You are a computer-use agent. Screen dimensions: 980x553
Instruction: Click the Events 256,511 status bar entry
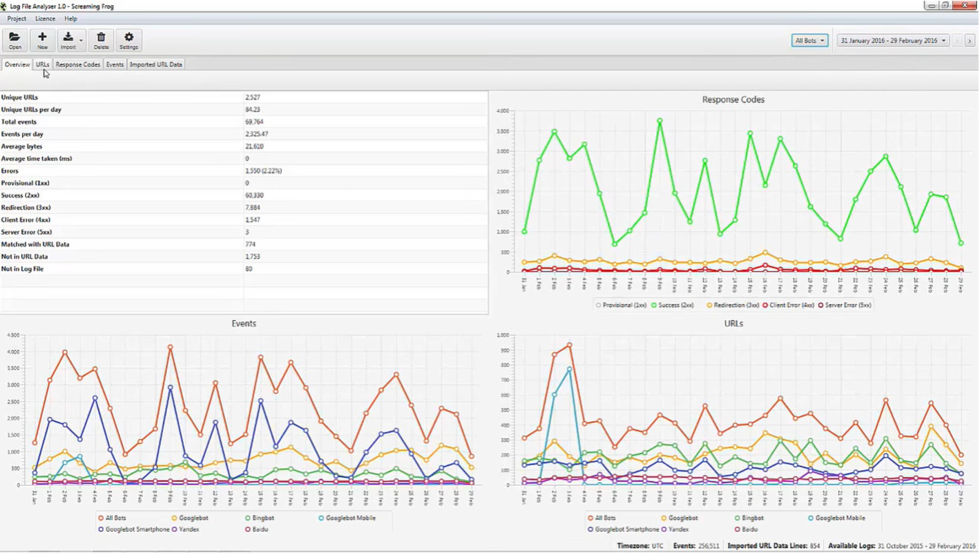(x=696, y=546)
